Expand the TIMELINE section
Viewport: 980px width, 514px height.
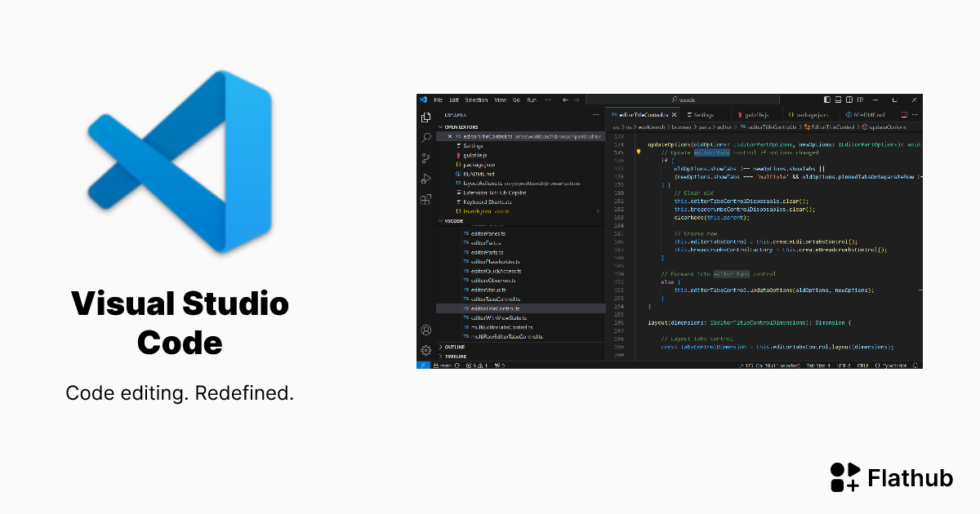pos(456,355)
